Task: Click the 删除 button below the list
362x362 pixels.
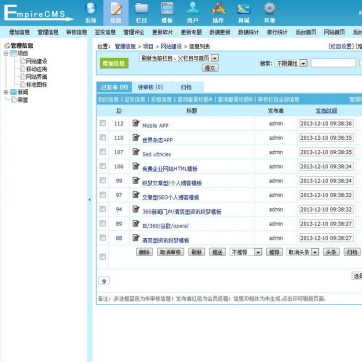Action: tap(144, 252)
